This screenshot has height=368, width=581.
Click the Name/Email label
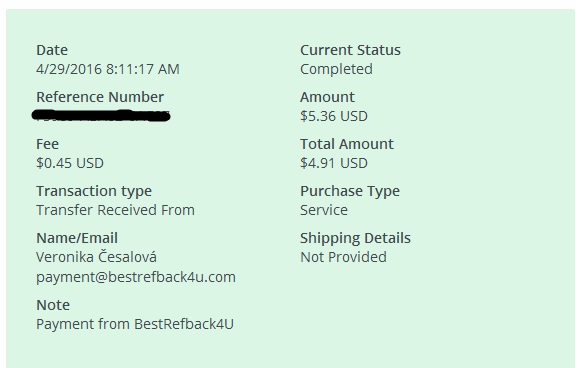click(x=77, y=238)
